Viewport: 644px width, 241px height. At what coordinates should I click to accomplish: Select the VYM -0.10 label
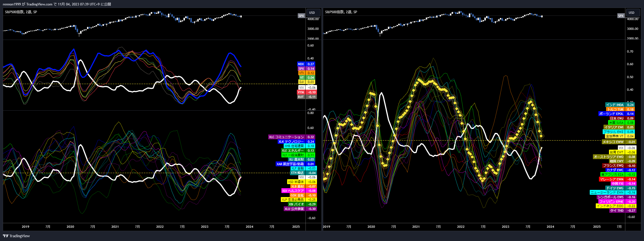tap(307, 92)
